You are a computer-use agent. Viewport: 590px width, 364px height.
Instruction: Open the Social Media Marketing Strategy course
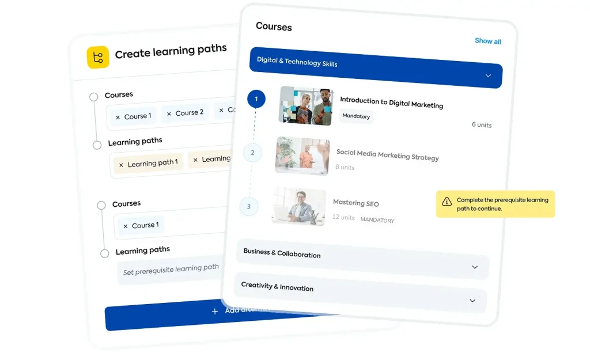coord(388,154)
